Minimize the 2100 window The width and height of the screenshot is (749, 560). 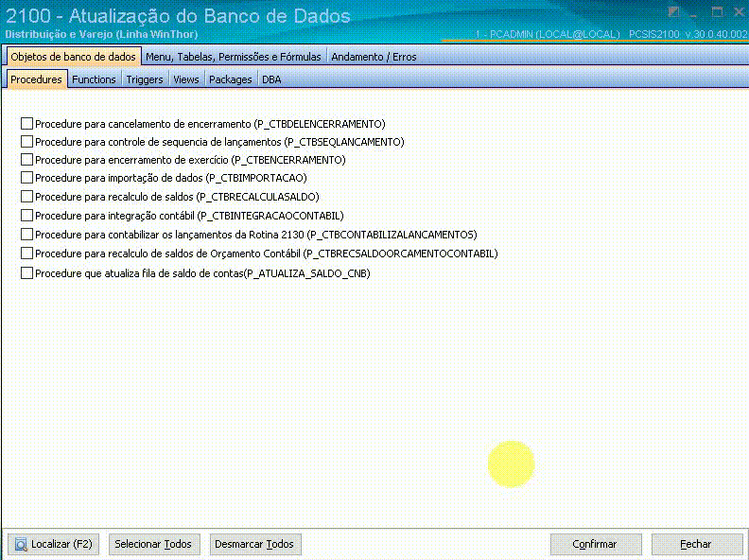694,14
